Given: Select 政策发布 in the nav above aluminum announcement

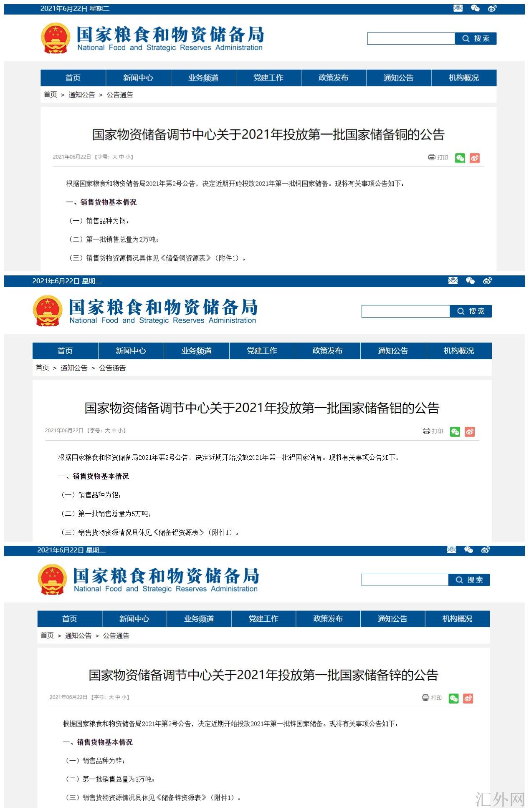Looking at the screenshot, I should (327, 351).
